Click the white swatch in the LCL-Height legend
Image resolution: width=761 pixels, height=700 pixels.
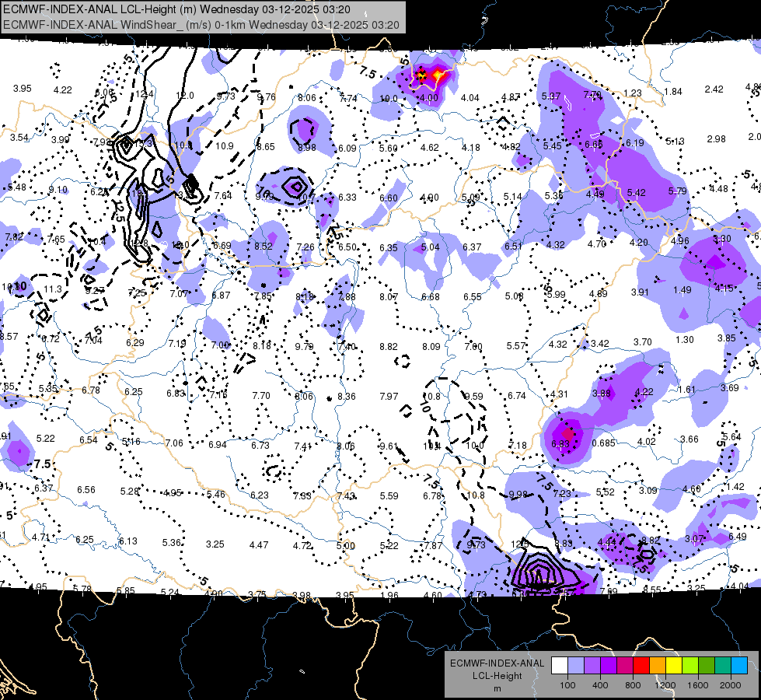[560, 665]
